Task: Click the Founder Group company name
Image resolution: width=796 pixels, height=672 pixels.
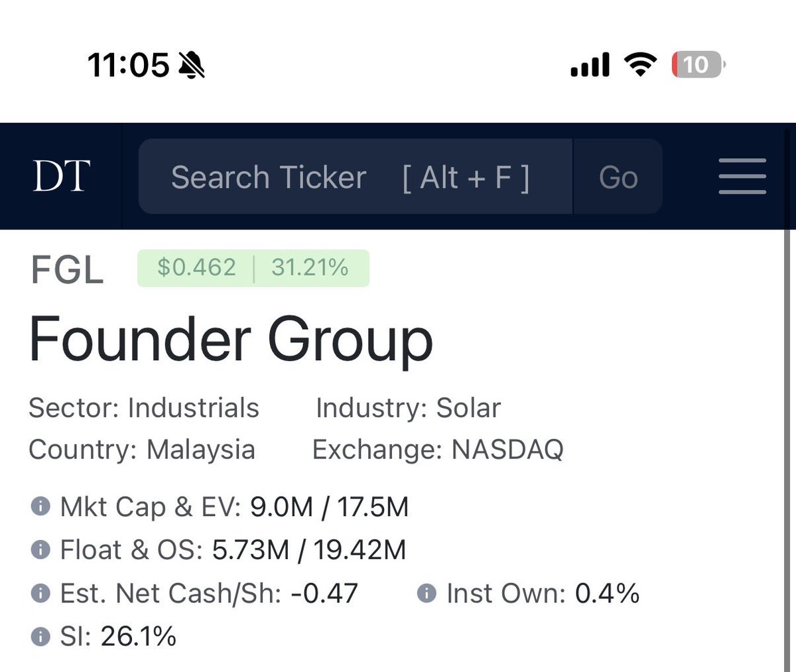Action: (231, 341)
